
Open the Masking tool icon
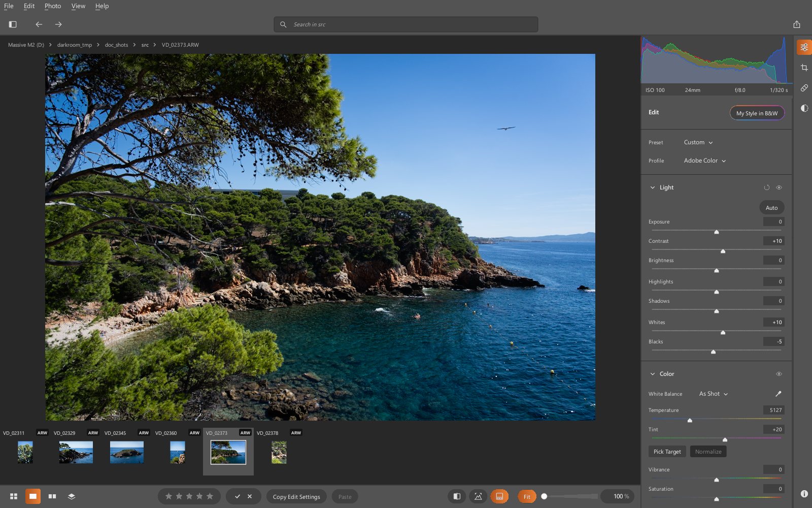click(804, 108)
